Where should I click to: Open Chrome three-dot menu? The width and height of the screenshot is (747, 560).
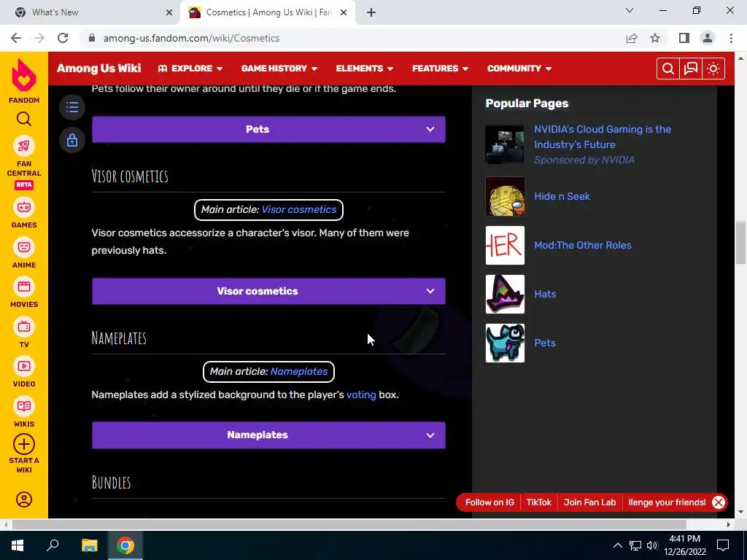pos(731,38)
